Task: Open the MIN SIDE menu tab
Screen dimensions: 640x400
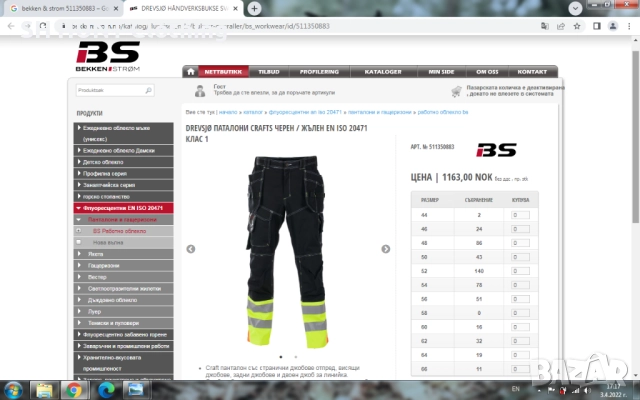Action: tap(441, 72)
